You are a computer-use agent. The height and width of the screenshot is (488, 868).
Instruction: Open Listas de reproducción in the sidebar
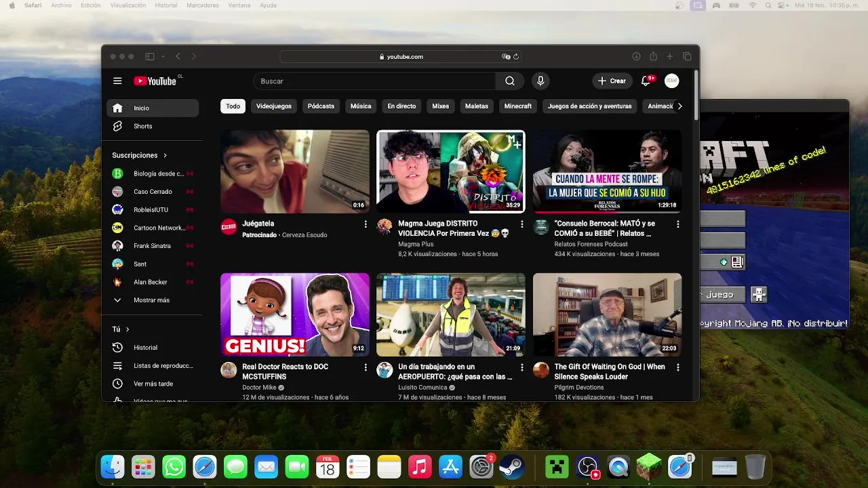click(153, 365)
